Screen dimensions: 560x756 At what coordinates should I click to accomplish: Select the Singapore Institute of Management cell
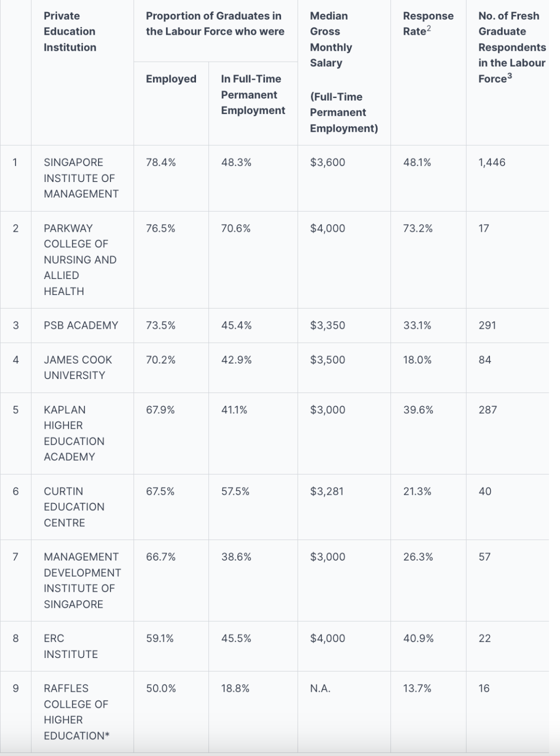81,178
